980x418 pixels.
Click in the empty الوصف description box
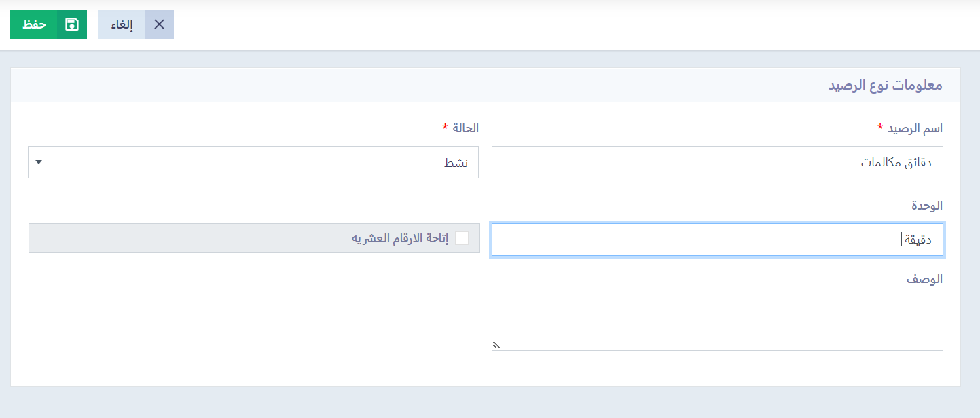click(x=717, y=324)
